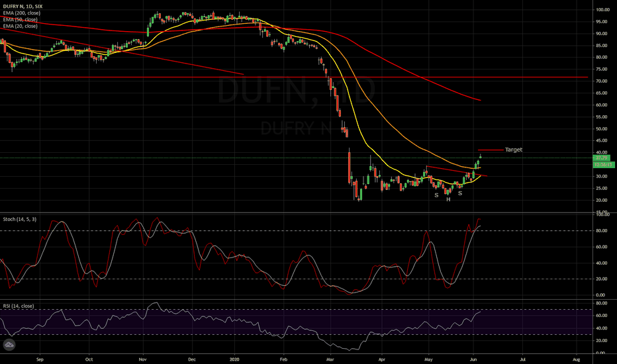The image size is (617, 364).
Task: Click the Mar label on the time axis
Action: [330, 359]
